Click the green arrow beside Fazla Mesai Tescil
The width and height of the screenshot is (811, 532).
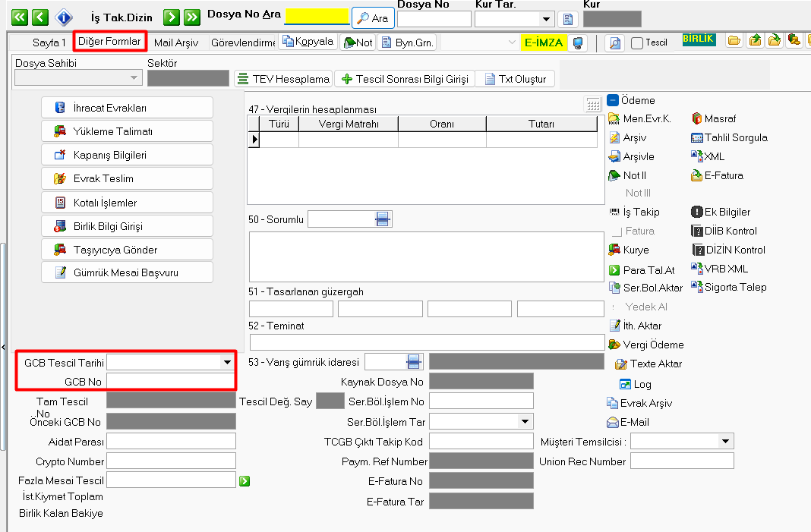[245, 480]
